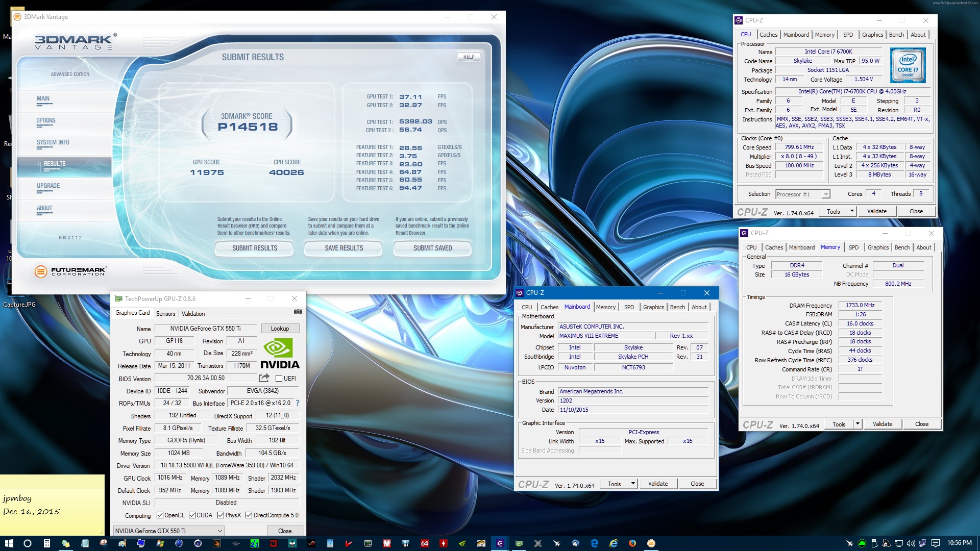The image size is (980, 551).
Task: Click the 3DMark Vantage orange taskbar icon
Action: (x=651, y=543)
